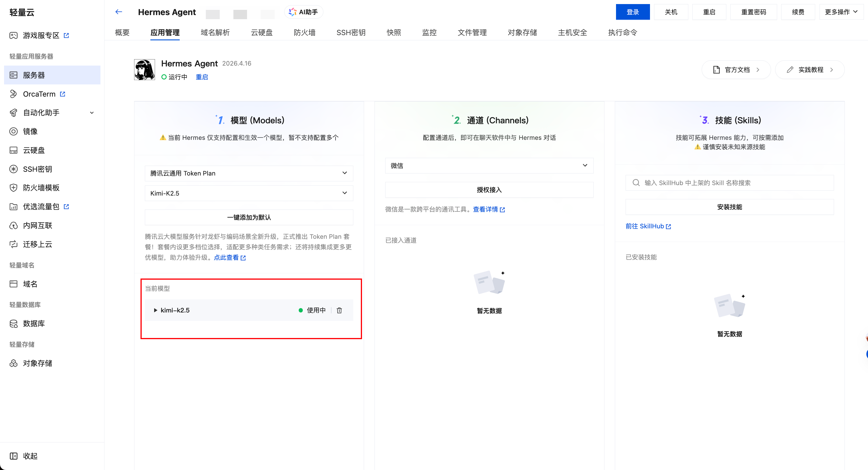Click the 重置密码 button
Screen dimensions: 868x470
tap(753, 12)
